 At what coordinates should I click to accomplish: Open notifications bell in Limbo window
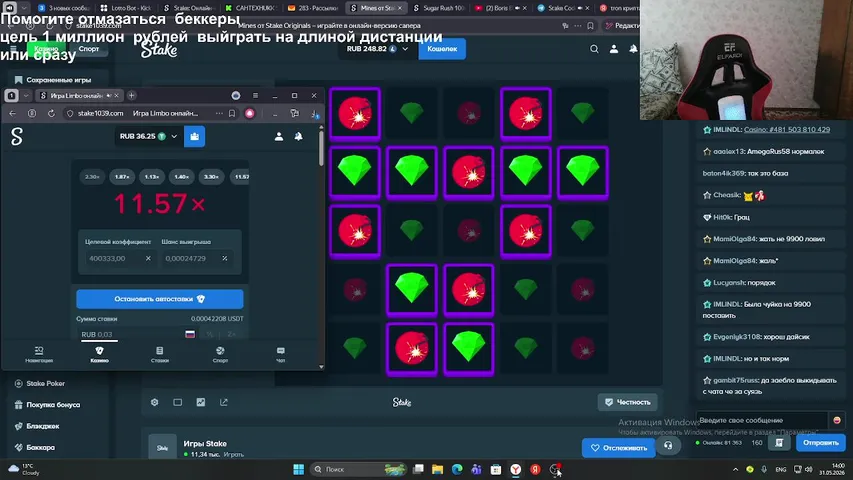[x=298, y=137]
